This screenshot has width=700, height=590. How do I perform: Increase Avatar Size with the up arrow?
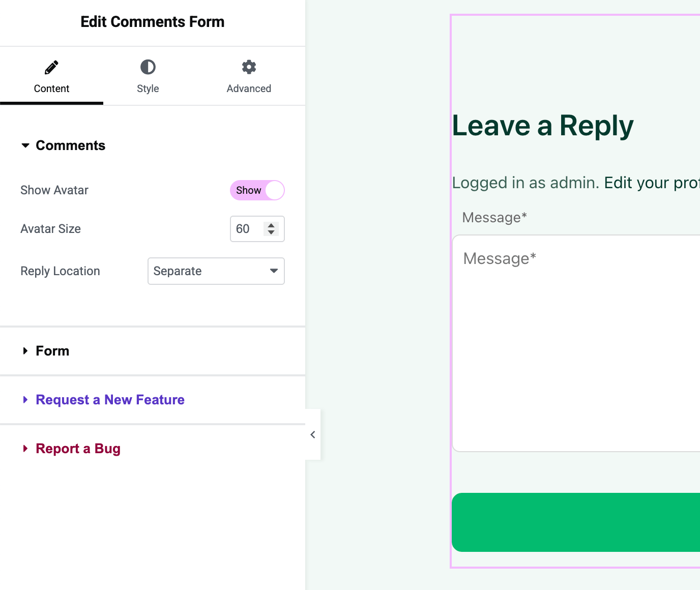click(271, 225)
